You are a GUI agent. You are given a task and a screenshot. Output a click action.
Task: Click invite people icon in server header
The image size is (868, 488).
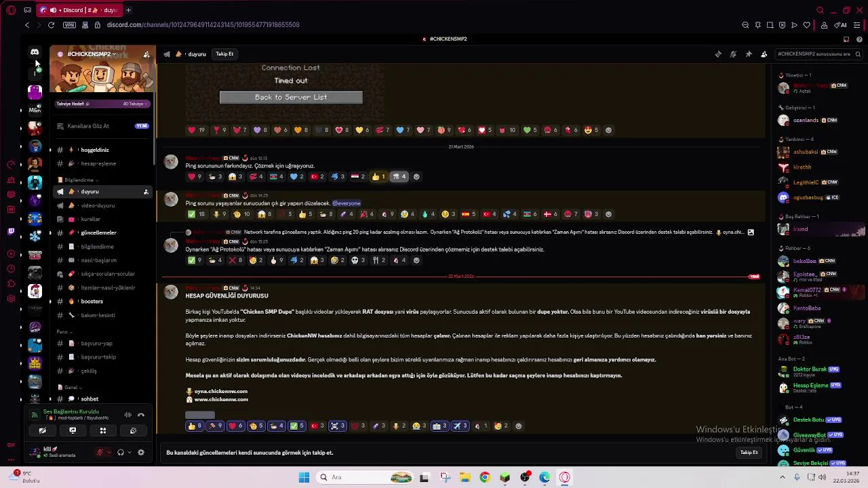tap(146, 54)
